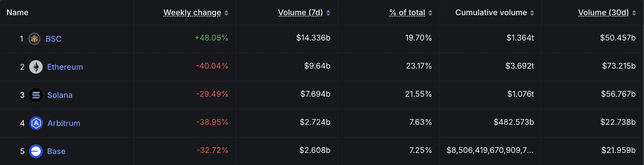The image size is (644, 165).
Task: Click Base's truncated cumulative volume value
Action: click(490, 150)
